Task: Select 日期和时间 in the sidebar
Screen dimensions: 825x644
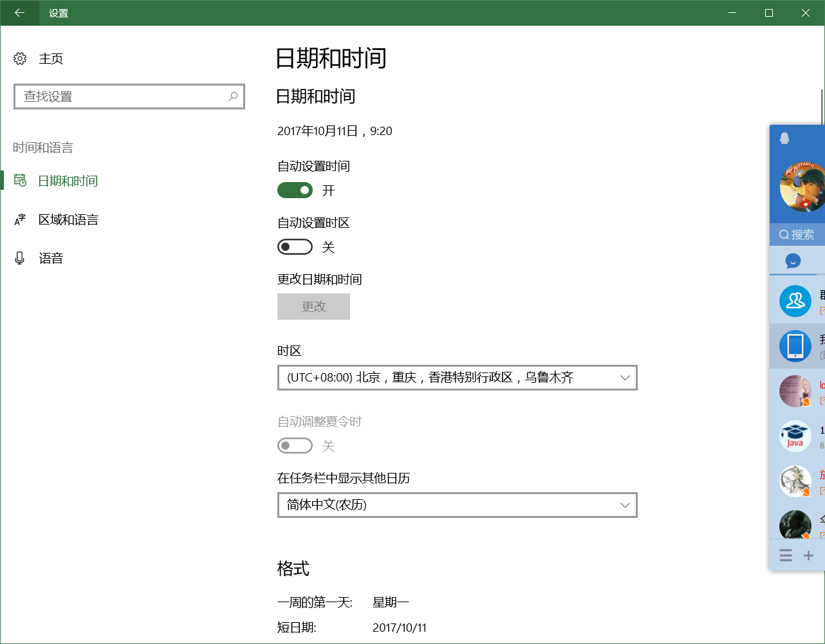Action: [68, 181]
